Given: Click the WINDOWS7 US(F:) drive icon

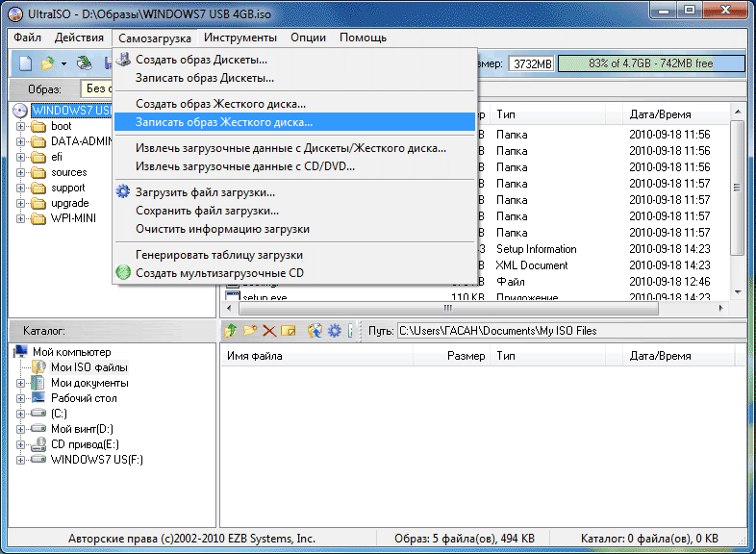Looking at the screenshot, I should point(38,460).
